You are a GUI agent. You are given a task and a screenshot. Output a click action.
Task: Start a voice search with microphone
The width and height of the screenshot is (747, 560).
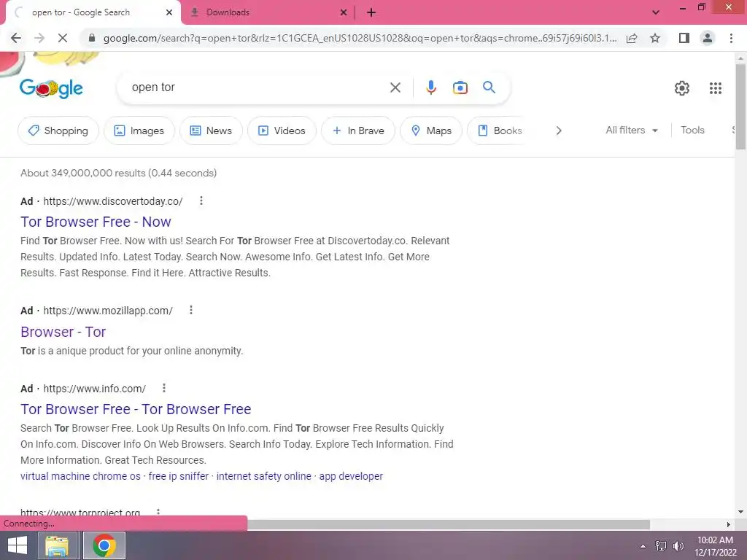coord(430,87)
